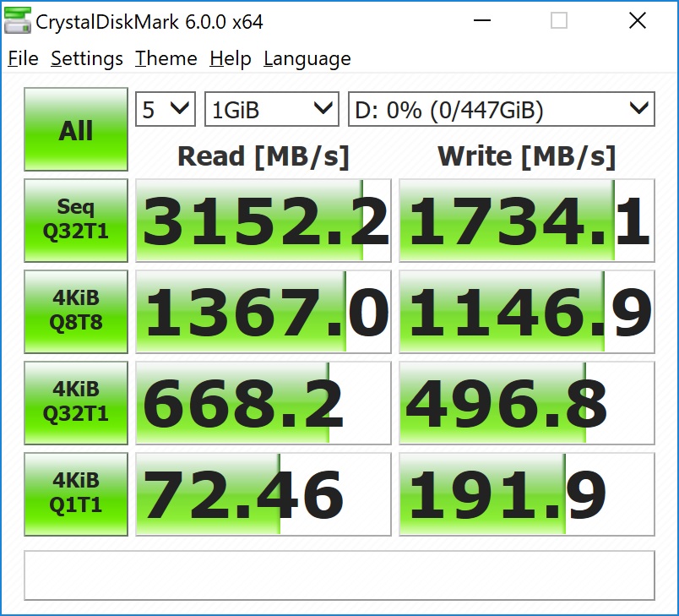Select the 4KiB Q1T1 write result 191.9
This screenshot has width=679, height=616.
click(x=527, y=494)
